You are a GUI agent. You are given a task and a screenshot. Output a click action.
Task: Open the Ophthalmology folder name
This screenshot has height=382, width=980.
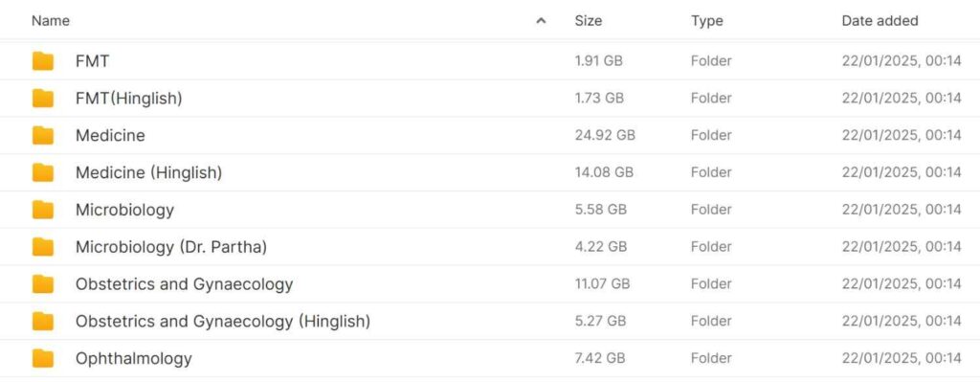point(134,358)
